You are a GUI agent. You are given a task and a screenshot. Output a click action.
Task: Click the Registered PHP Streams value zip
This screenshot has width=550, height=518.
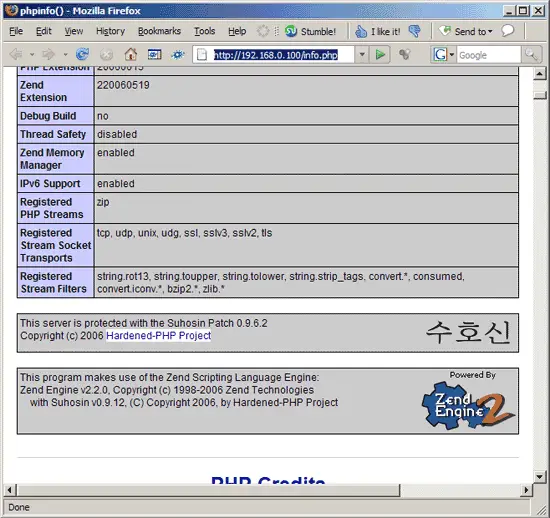tap(103, 202)
